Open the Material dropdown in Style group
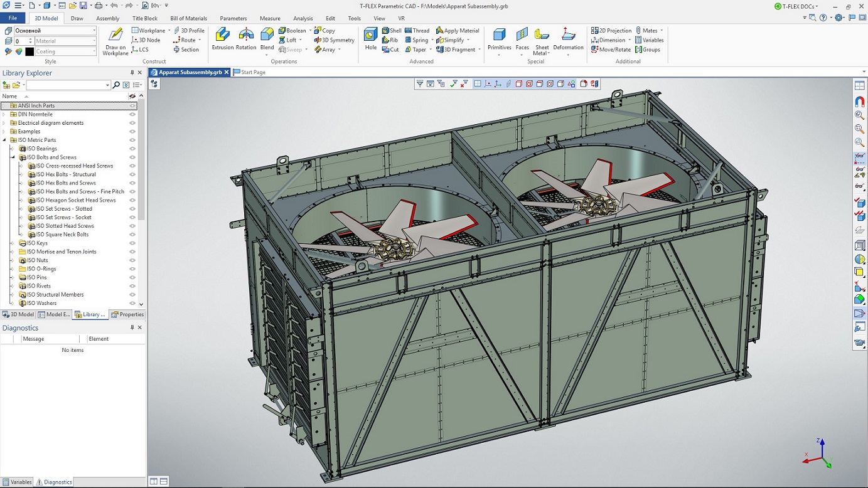 click(x=65, y=41)
